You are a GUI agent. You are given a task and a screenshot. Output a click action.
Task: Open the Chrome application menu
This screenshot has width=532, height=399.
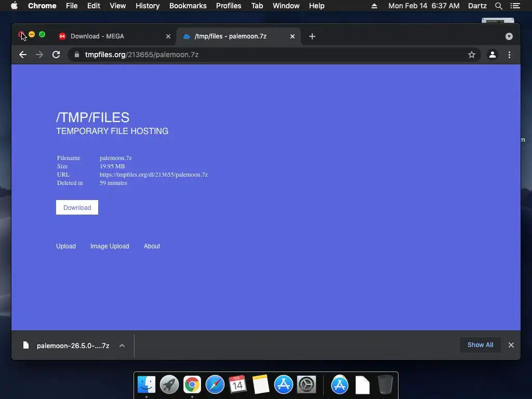tap(42, 6)
